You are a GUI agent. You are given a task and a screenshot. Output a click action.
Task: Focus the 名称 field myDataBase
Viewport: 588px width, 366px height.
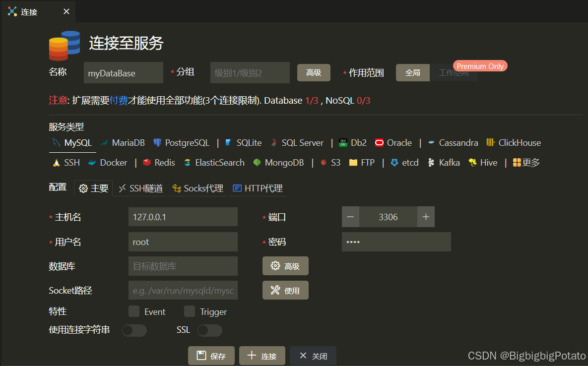124,73
